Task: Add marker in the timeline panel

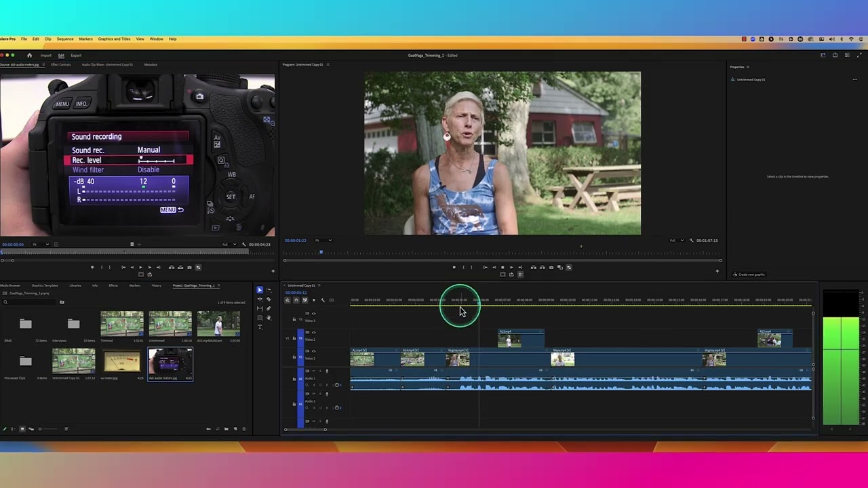Action: click(314, 300)
